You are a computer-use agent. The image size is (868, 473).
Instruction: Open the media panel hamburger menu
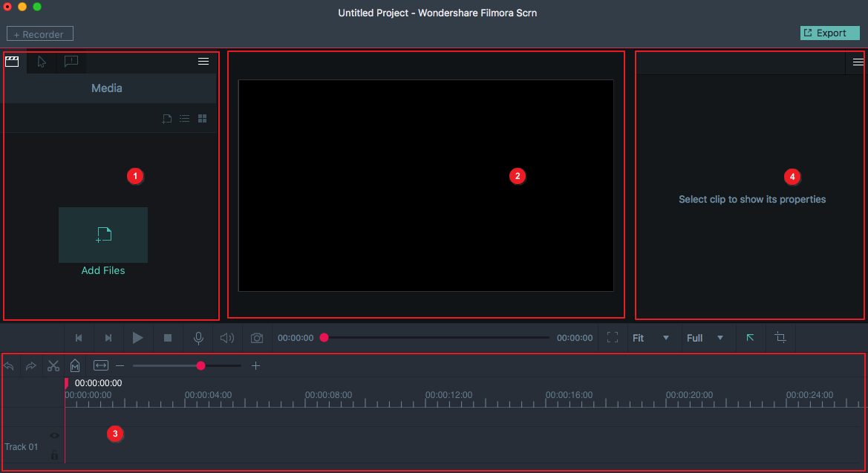click(x=203, y=62)
